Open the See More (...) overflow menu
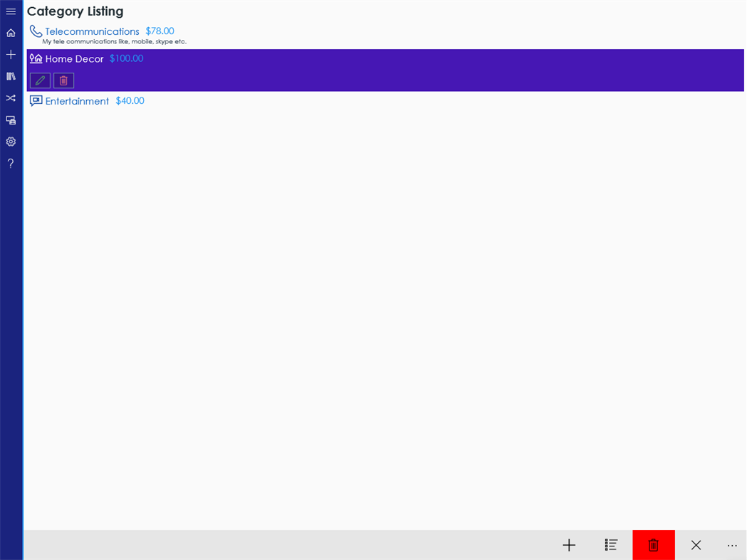Screen dimensions: 747x560 click(x=732, y=545)
